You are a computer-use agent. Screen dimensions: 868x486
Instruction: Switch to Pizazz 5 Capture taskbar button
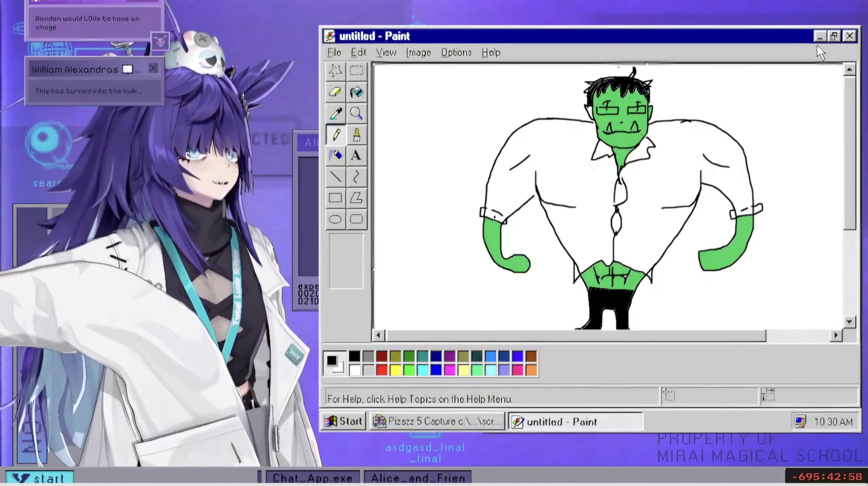[x=437, y=421]
